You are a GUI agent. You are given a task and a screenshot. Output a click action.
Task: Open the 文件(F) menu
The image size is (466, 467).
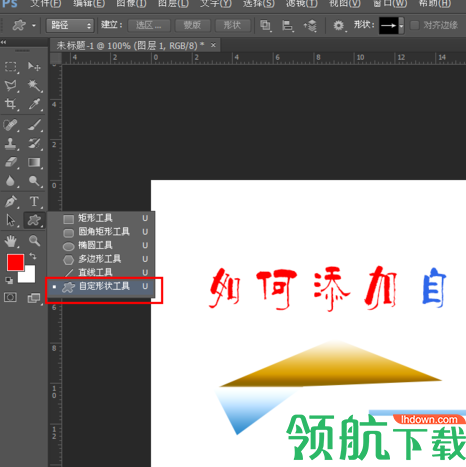46,3
